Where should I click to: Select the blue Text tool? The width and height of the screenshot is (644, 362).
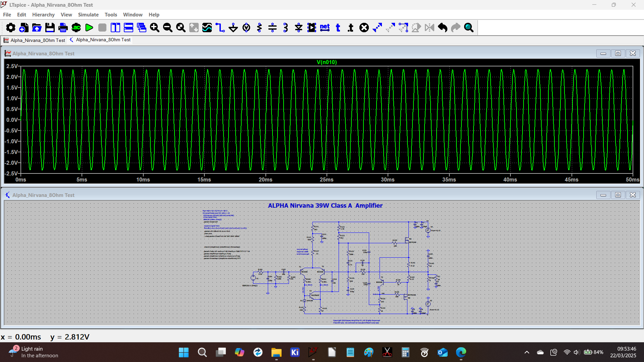(x=338, y=28)
